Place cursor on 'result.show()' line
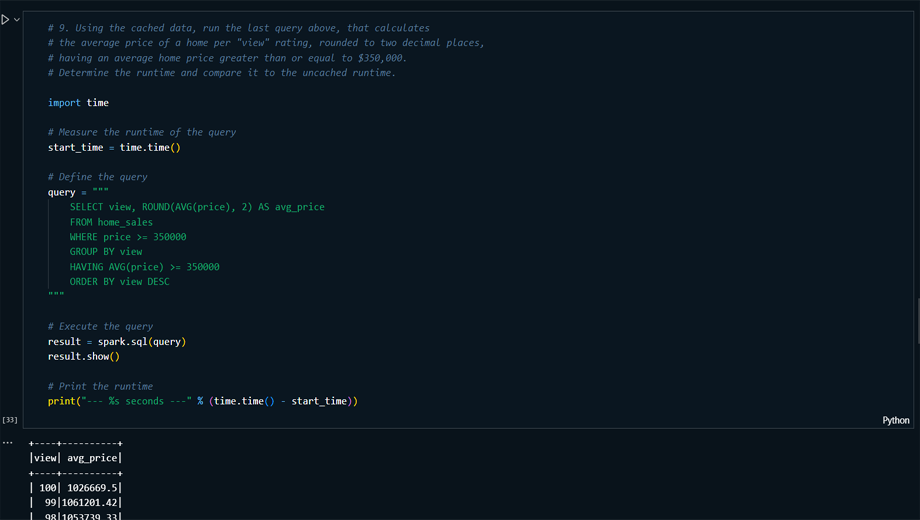The width and height of the screenshot is (920, 520). (x=83, y=356)
